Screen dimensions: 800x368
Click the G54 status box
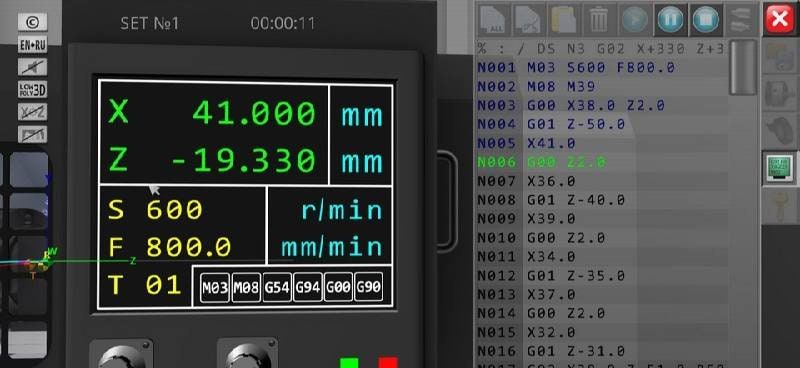(277, 287)
